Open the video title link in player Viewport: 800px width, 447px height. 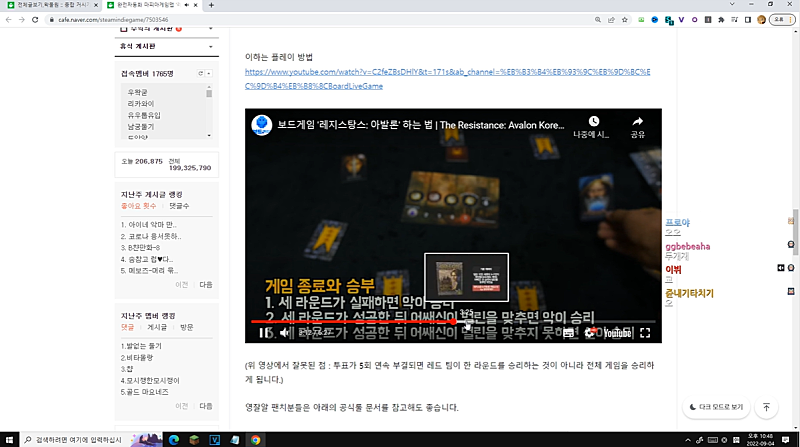[x=421, y=125]
